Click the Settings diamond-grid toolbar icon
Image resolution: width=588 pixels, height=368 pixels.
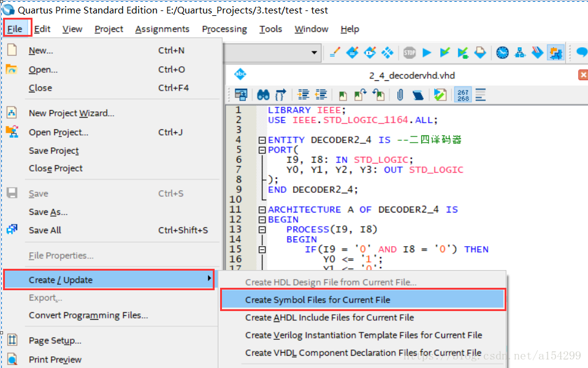pyautogui.click(x=388, y=53)
